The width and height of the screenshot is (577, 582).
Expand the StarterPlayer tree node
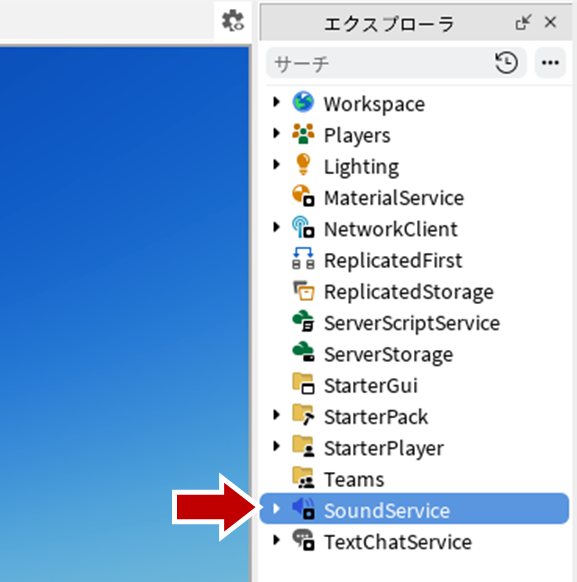276,446
